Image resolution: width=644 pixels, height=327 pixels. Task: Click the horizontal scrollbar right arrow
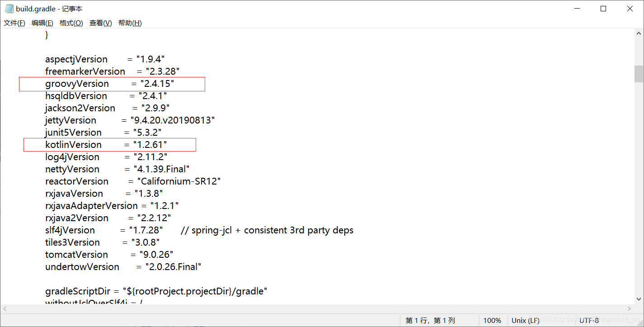pos(630,308)
